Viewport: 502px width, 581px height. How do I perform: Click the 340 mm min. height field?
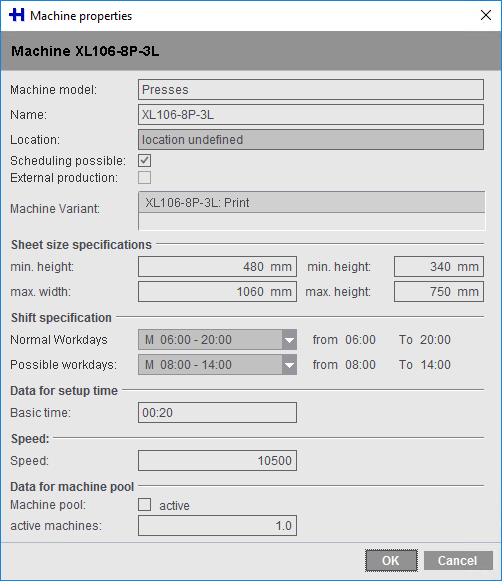(x=439, y=266)
